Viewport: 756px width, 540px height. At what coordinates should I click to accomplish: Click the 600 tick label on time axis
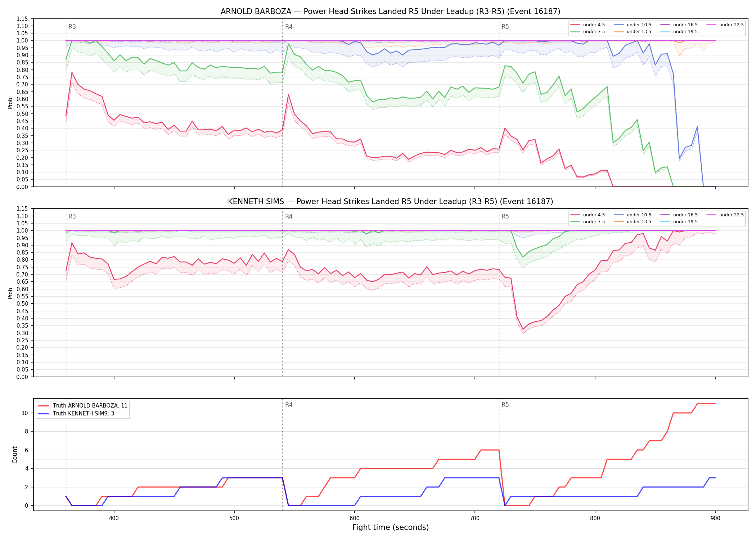(354, 518)
